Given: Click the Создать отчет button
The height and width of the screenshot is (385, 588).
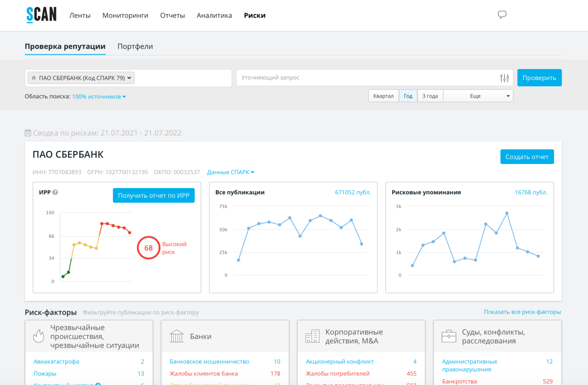Looking at the screenshot, I should pos(527,157).
